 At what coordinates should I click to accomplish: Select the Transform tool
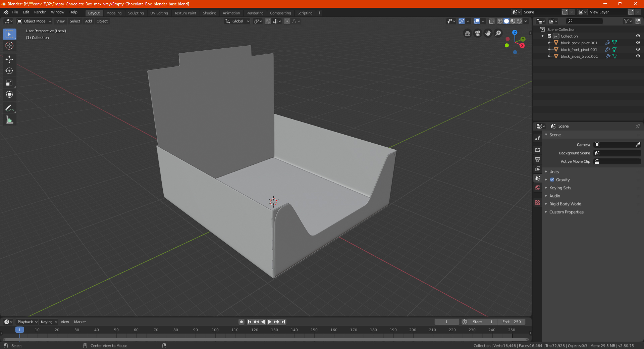coord(9,94)
